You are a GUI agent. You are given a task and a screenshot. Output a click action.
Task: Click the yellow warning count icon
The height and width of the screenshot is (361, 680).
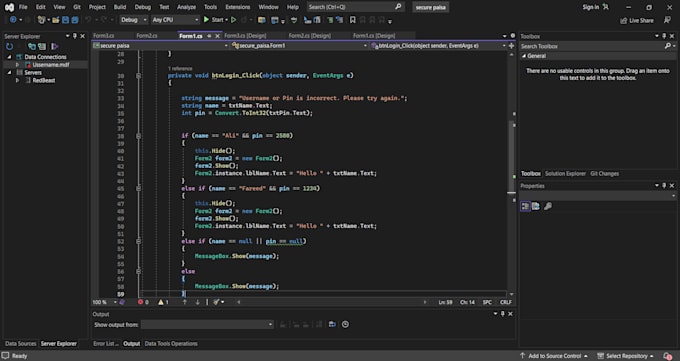161,302
